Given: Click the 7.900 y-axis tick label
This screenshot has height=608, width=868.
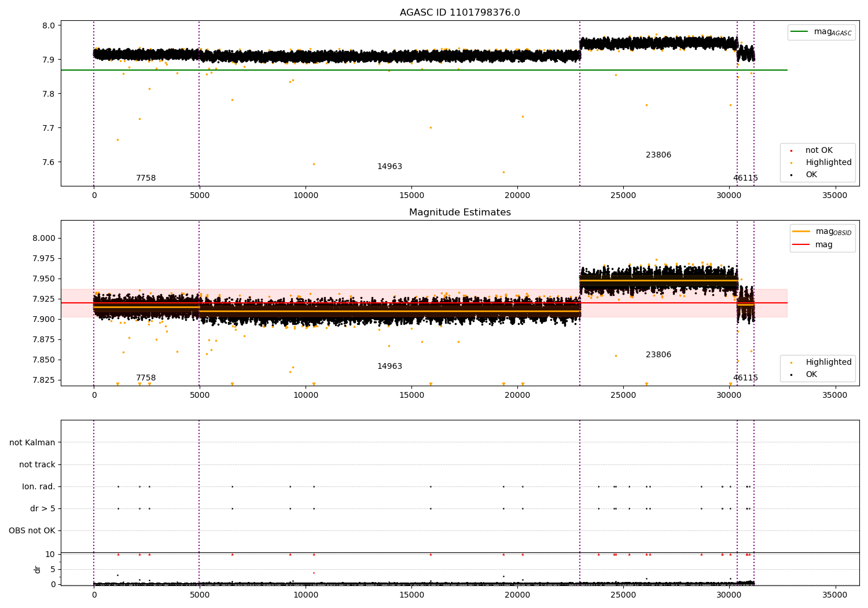Looking at the screenshot, I should tap(43, 320).
